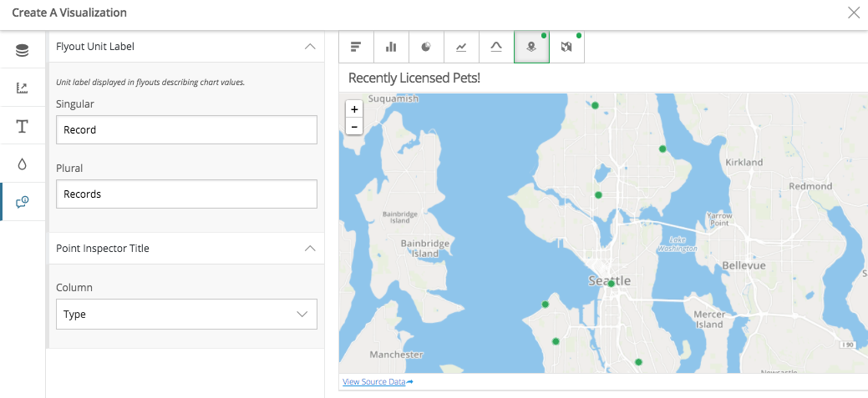Select the pie chart type
Screen dimensions: 868x398
[x=426, y=47]
